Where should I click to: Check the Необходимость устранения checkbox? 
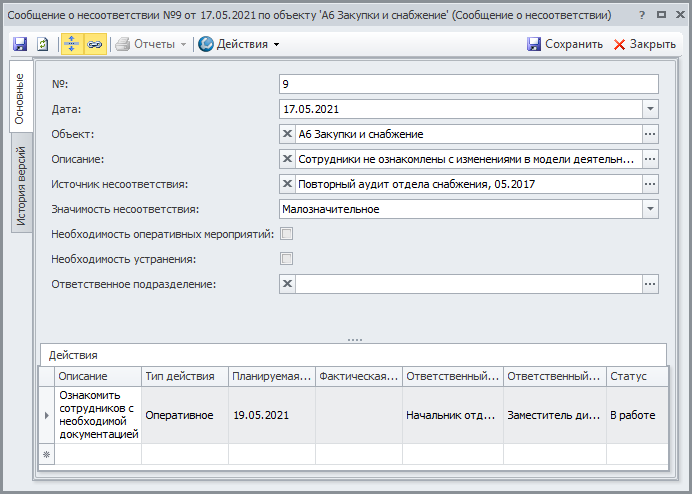287,259
